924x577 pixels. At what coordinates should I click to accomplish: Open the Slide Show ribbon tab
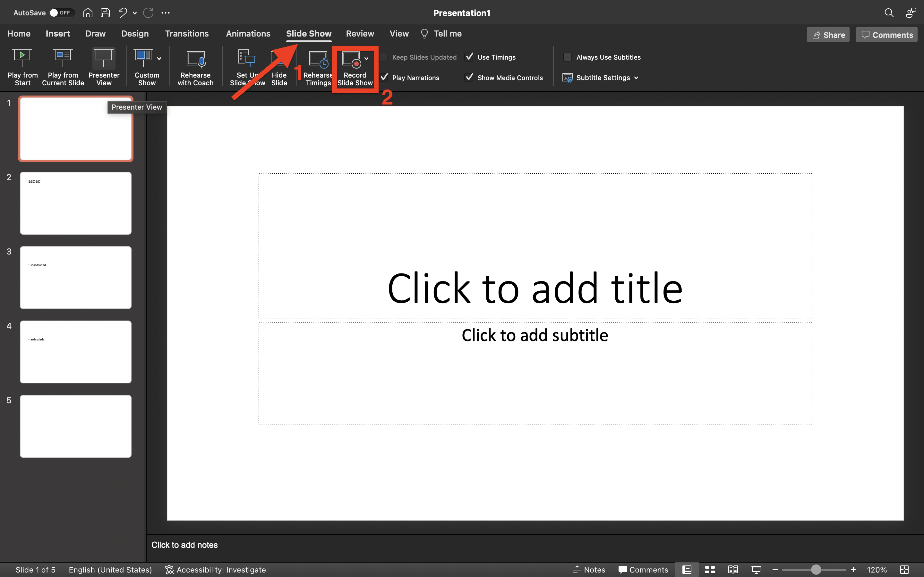[308, 33]
